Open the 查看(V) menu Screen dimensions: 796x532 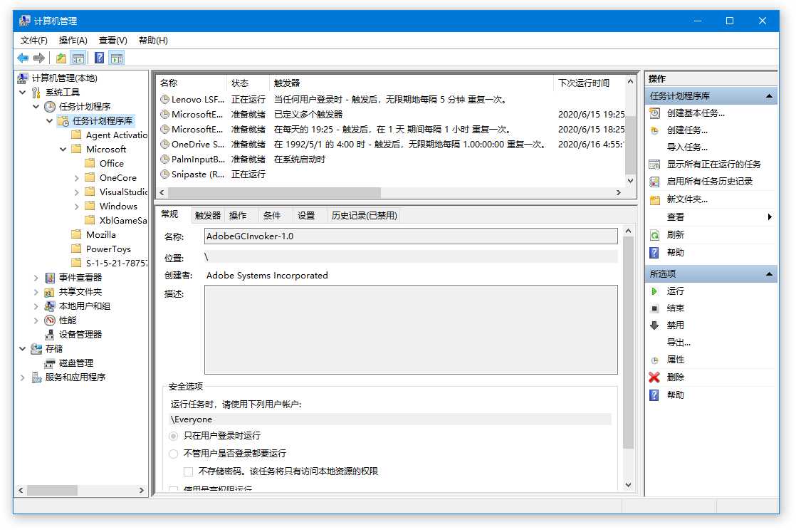point(112,40)
